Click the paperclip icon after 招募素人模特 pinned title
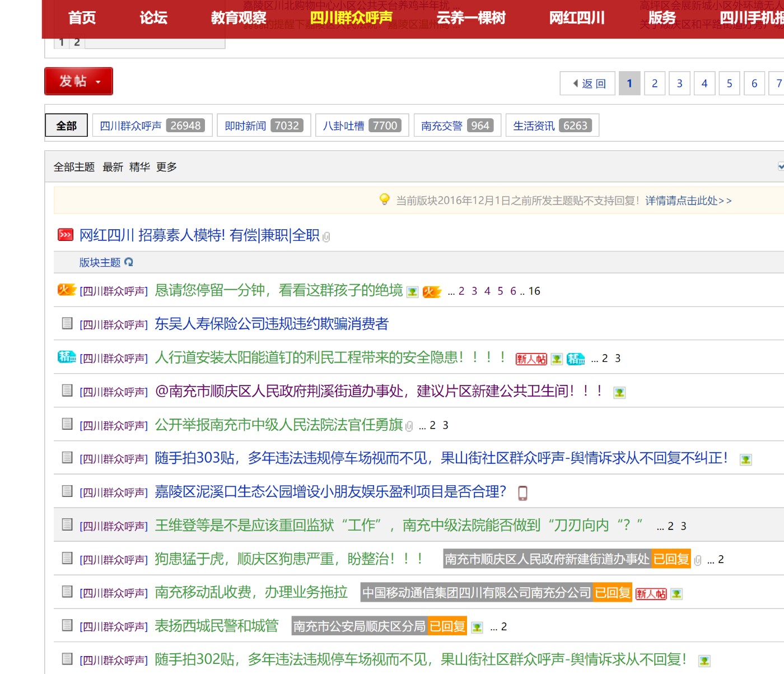This screenshot has height=674, width=784. (326, 237)
